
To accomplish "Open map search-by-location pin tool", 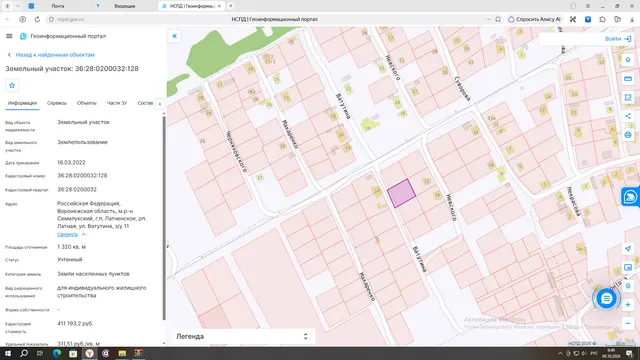I will [x=628, y=60].
